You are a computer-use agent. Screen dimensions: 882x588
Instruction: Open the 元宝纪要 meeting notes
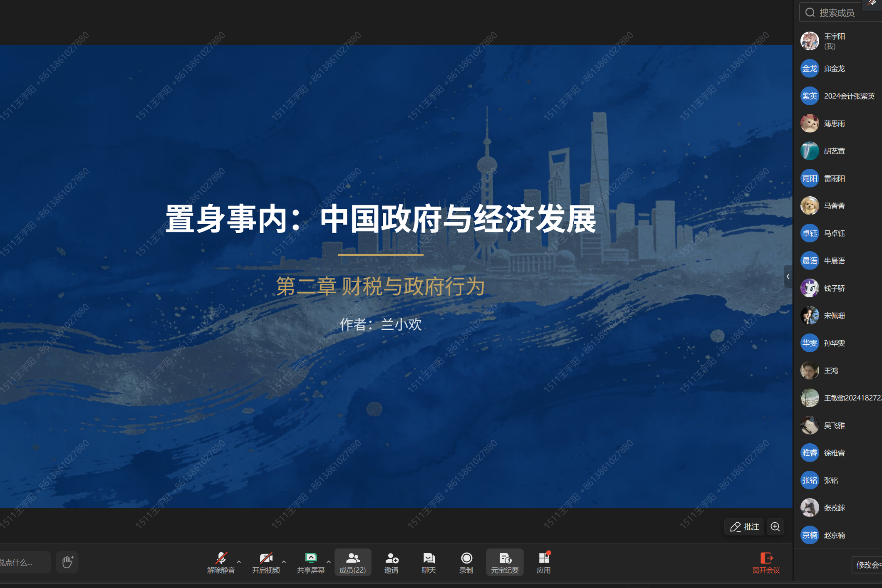[x=505, y=562]
